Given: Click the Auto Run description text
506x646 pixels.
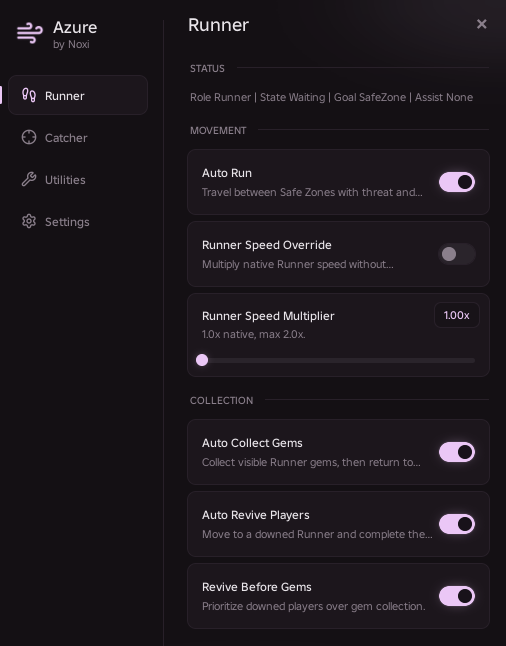Looking at the screenshot, I should pyautogui.click(x=312, y=192).
